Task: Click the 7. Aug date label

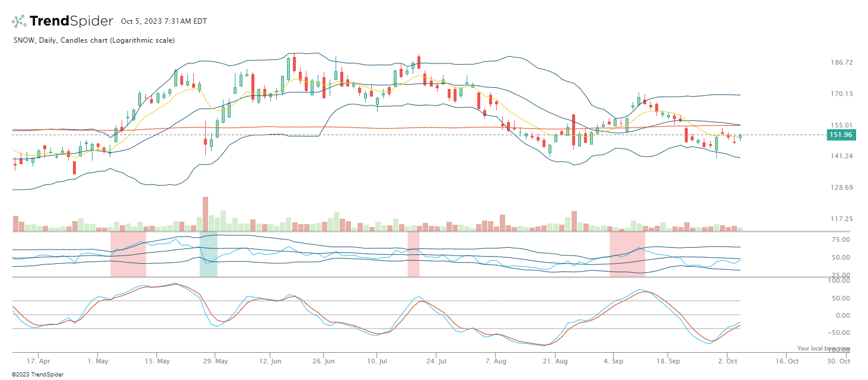Action: [x=496, y=360]
